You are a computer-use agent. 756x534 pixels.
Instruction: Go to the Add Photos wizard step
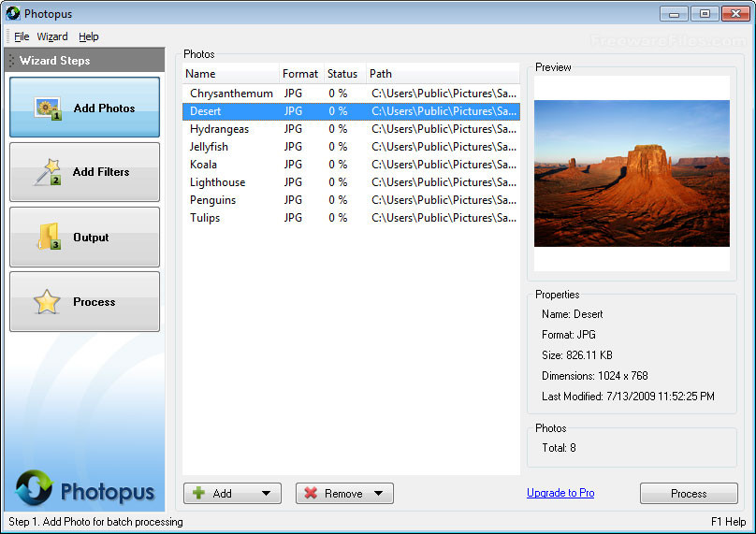point(84,108)
